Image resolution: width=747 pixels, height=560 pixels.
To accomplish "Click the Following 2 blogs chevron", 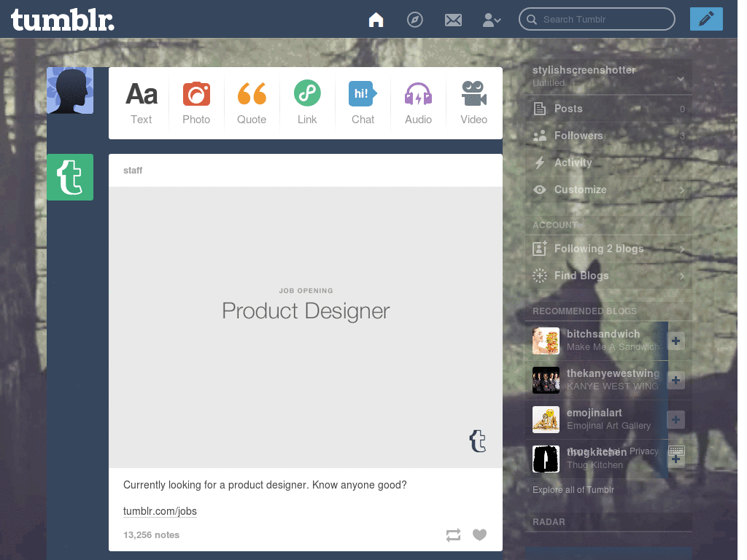I will tap(682, 249).
